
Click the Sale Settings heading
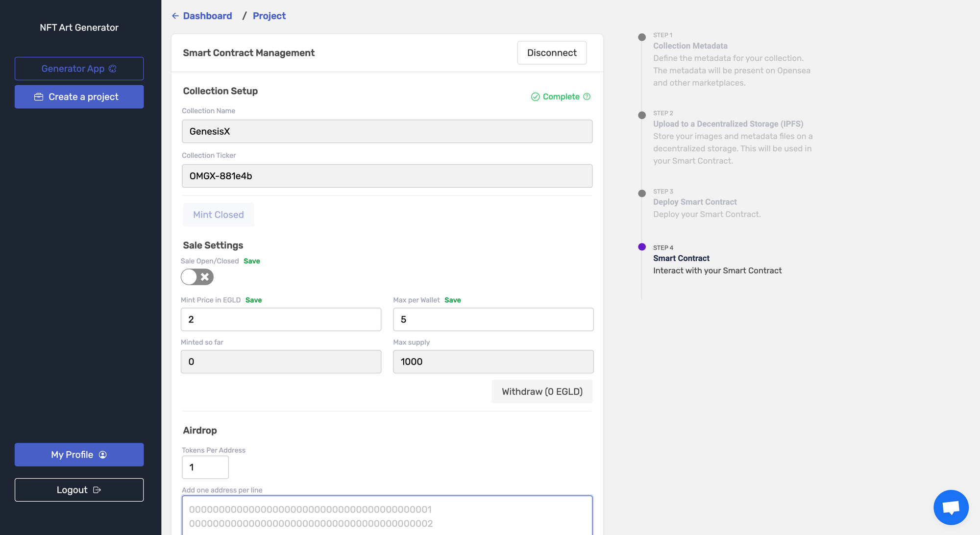click(x=213, y=245)
